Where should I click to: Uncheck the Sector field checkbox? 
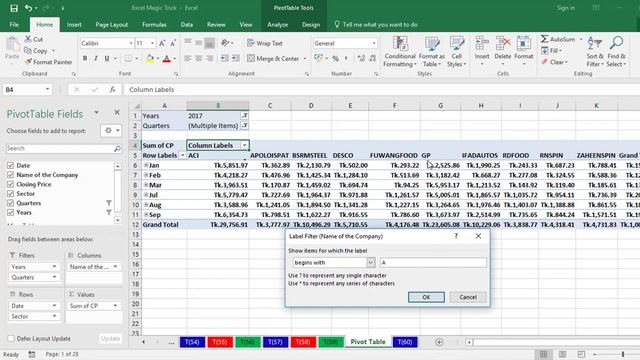point(11,193)
